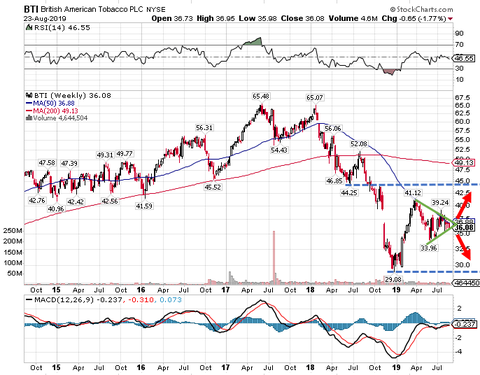The width and height of the screenshot is (480, 375).
Task: Click the blue MA(50) legend line marker
Action: click(x=29, y=103)
